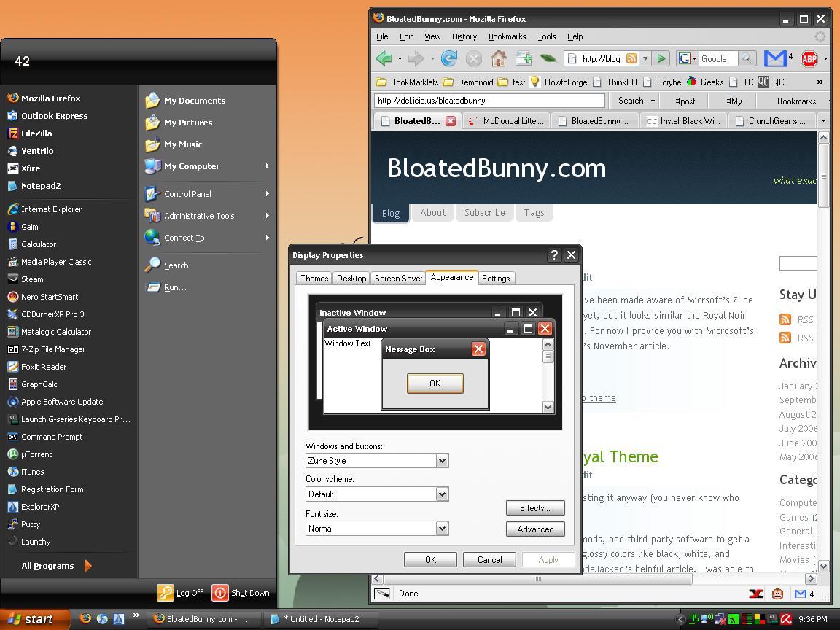Open the Subscribe page tab on the blog
This screenshot has height=630, width=840.
(485, 213)
